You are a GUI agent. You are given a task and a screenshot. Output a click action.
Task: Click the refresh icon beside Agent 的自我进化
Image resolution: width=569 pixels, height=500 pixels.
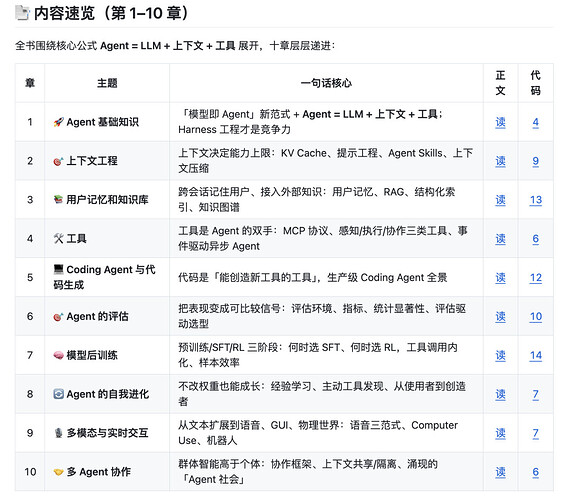(x=58, y=394)
